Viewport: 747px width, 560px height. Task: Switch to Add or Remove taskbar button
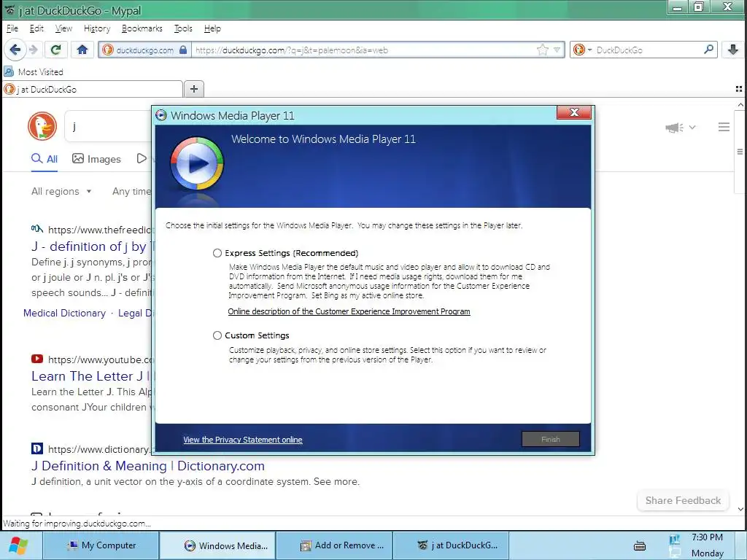(334, 545)
